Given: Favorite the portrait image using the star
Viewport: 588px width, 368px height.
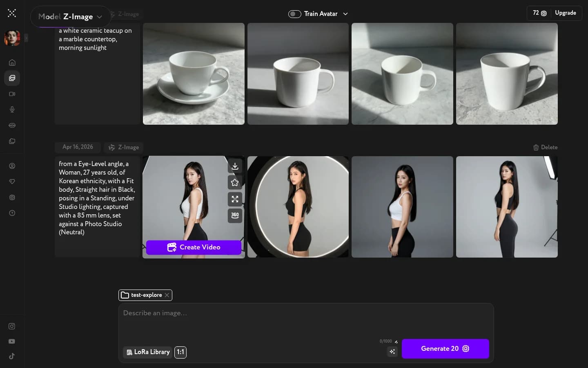Looking at the screenshot, I should [x=235, y=182].
